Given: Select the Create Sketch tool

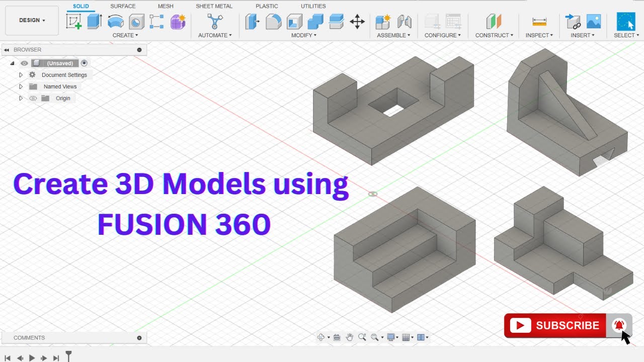Looking at the screenshot, I should pos(74,22).
